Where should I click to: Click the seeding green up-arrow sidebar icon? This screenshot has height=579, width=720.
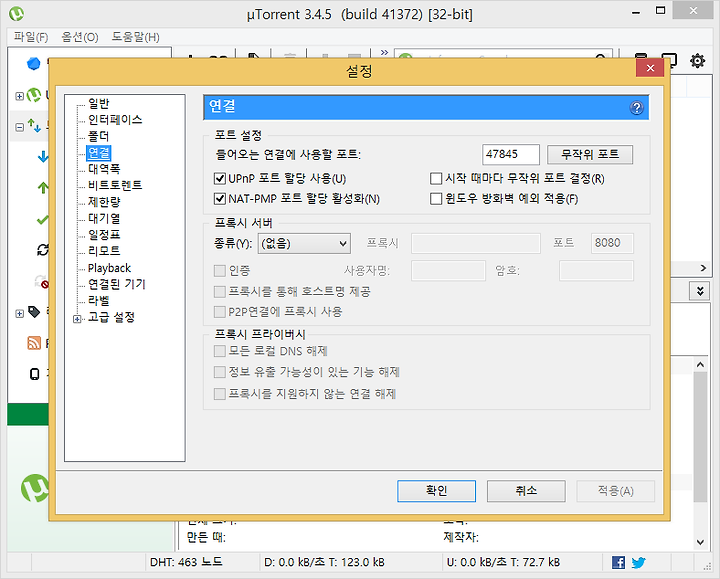43,187
